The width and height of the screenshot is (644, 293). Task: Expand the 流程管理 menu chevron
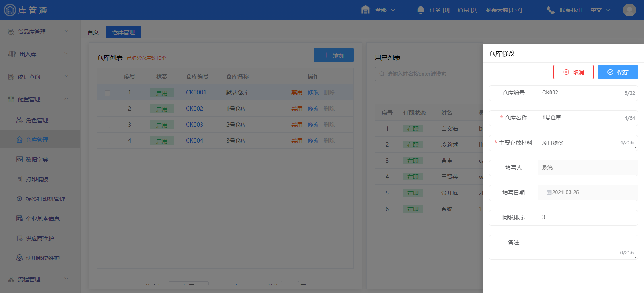[x=66, y=279]
